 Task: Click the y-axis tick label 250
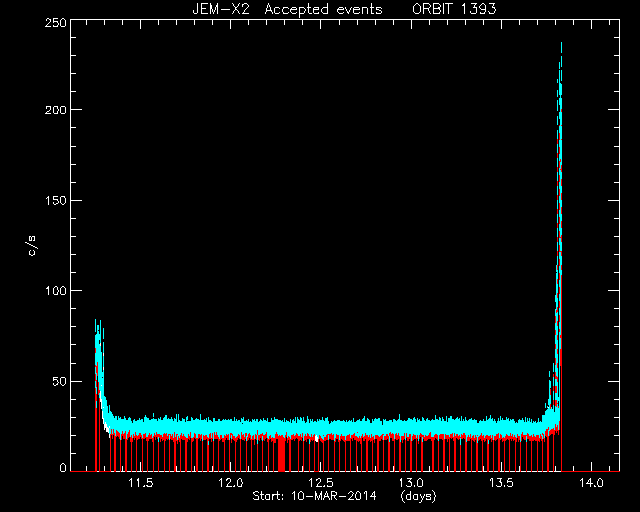(x=55, y=23)
